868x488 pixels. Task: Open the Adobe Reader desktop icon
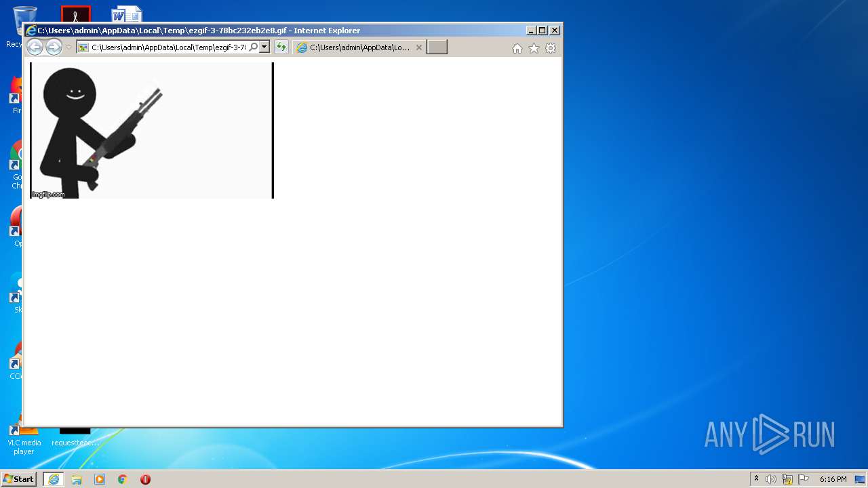coord(75,14)
